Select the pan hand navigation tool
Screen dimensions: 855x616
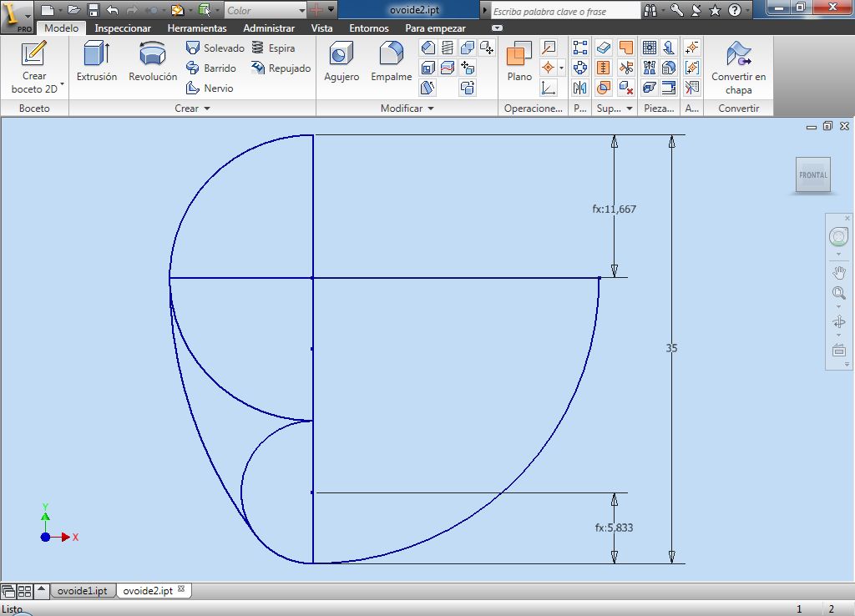(x=838, y=272)
